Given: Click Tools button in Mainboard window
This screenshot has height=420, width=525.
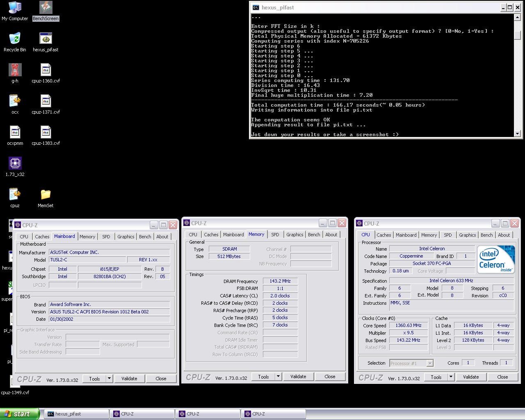Looking at the screenshot, I should pyautogui.click(x=95, y=379).
